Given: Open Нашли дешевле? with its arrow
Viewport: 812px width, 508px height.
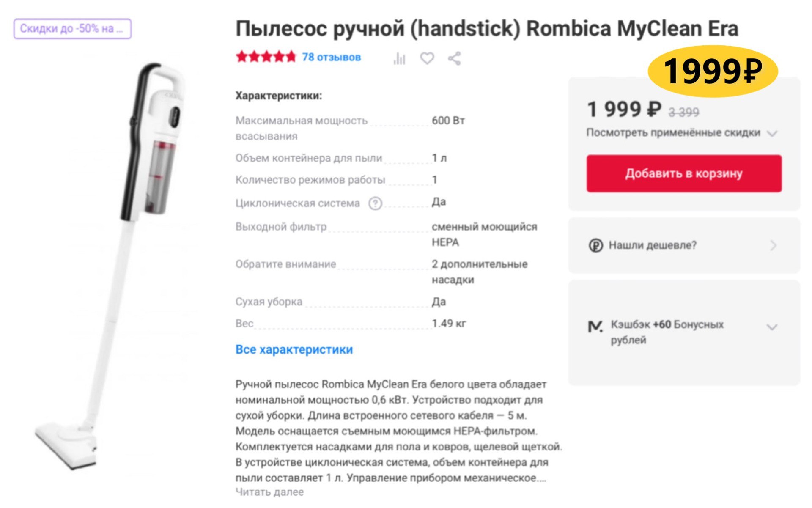Looking at the screenshot, I should 773,245.
